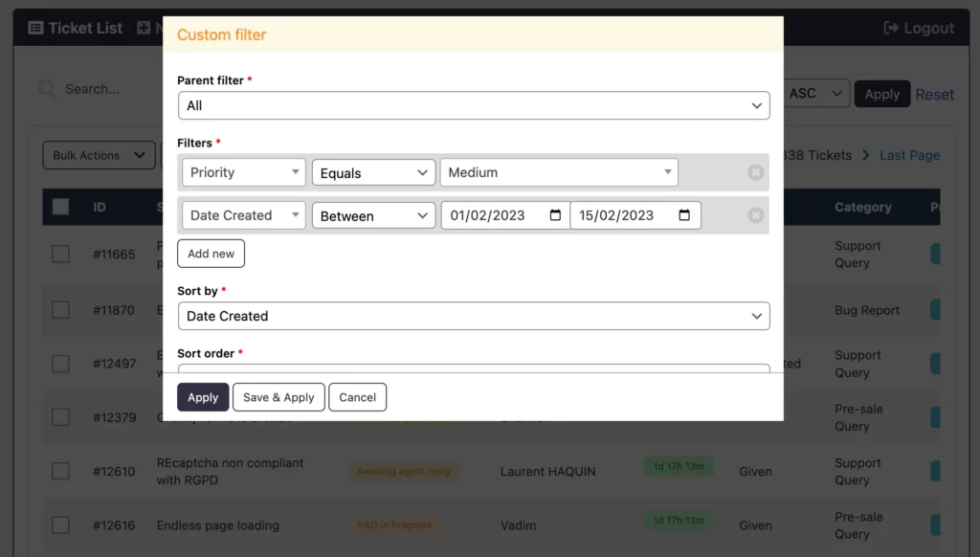Check the box for ticket #11665

(x=60, y=255)
